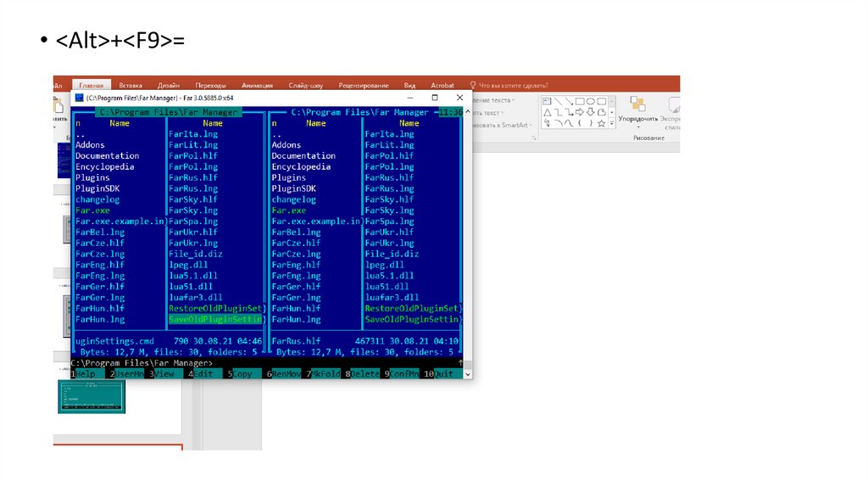Image resolution: width=868 pixels, height=487 pixels.
Task: Switch to the Вид ribbon tab
Action: pyautogui.click(x=409, y=86)
